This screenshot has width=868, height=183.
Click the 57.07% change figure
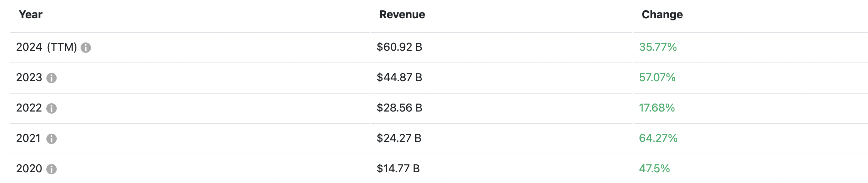tap(657, 77)
